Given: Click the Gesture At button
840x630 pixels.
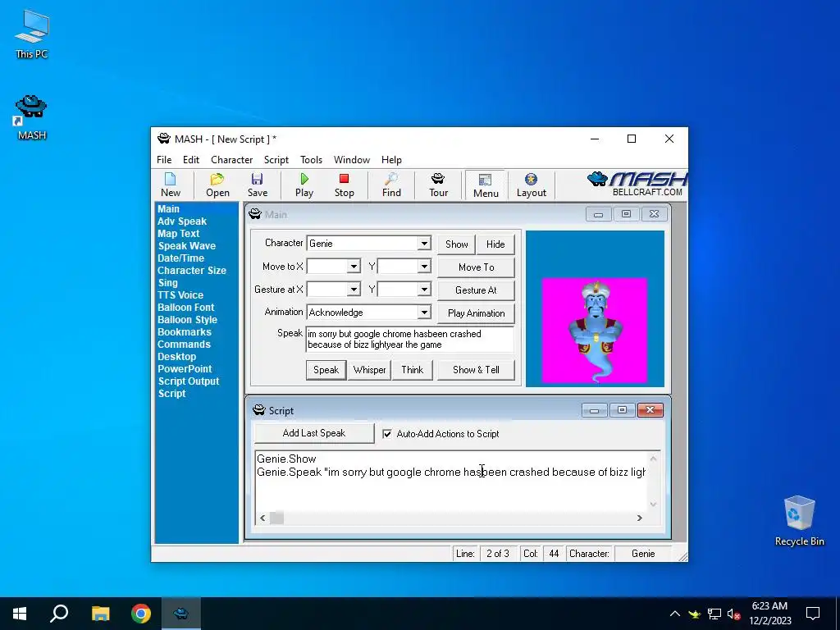Looking at the screenshot, I should [477, 290].
